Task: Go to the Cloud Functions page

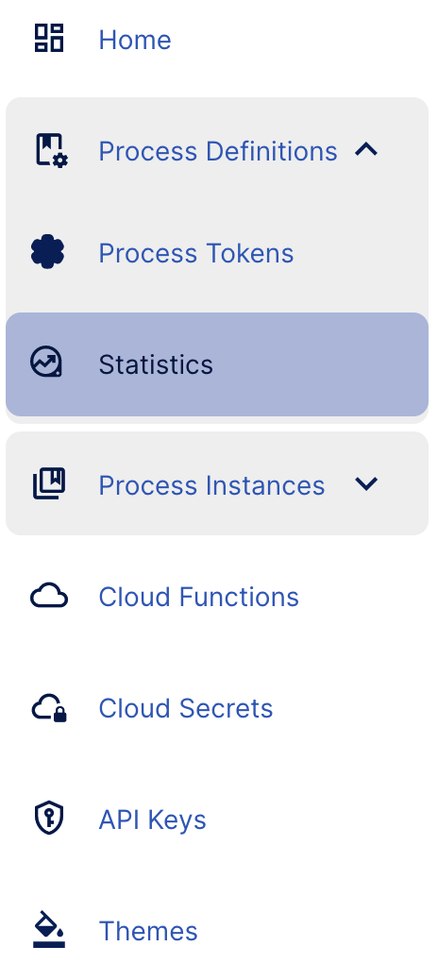Action: tap(217, 597)
